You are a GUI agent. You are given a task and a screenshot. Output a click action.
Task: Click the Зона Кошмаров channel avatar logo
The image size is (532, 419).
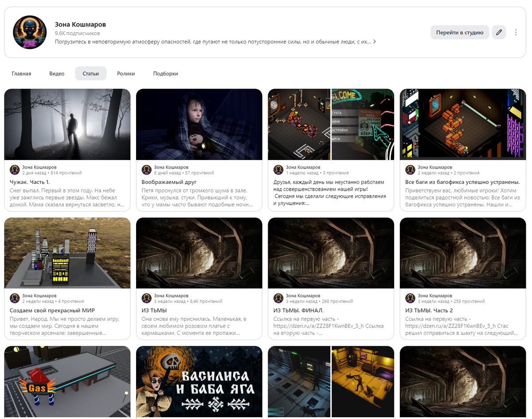(30, 32)
